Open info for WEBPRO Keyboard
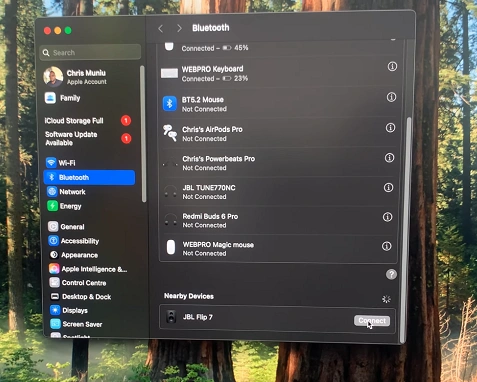The image size is (477, 382). pyautogui.click(x=392, y=67)
